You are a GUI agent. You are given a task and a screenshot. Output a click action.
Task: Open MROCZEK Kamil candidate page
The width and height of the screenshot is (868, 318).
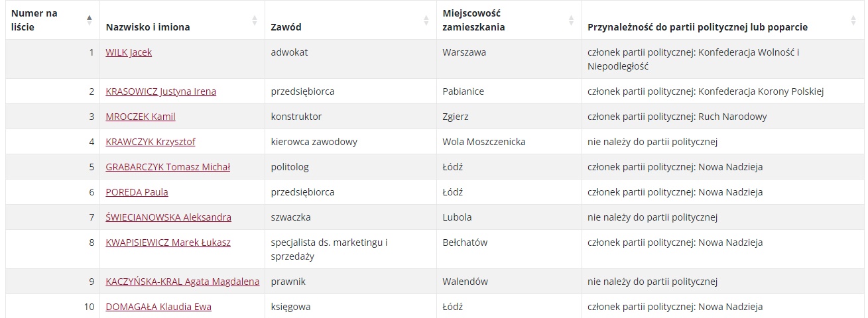coord(141,117)
